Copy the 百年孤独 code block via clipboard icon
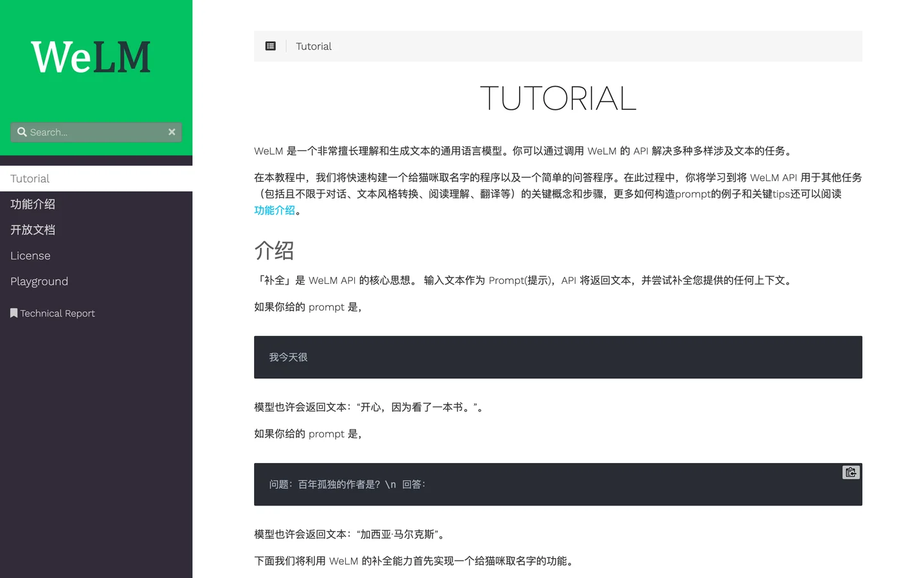Image resolution: width=924 pixels, height=578 pixels. [851, 473]
